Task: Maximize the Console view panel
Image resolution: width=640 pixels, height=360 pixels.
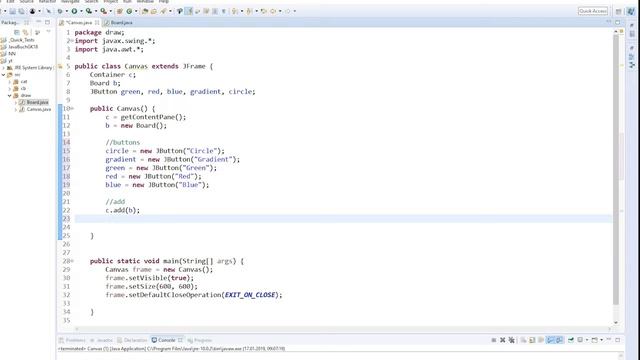Action: (618, 340)
